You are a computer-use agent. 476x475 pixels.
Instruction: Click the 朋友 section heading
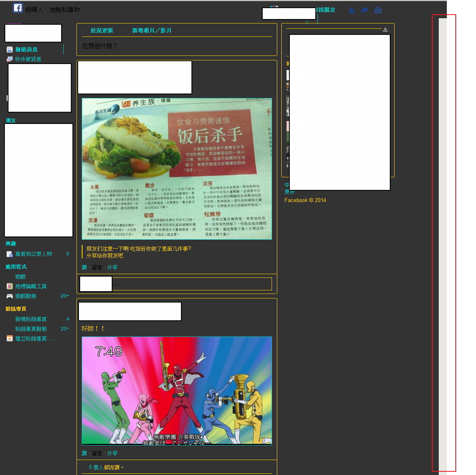click(x=11, y=121)
